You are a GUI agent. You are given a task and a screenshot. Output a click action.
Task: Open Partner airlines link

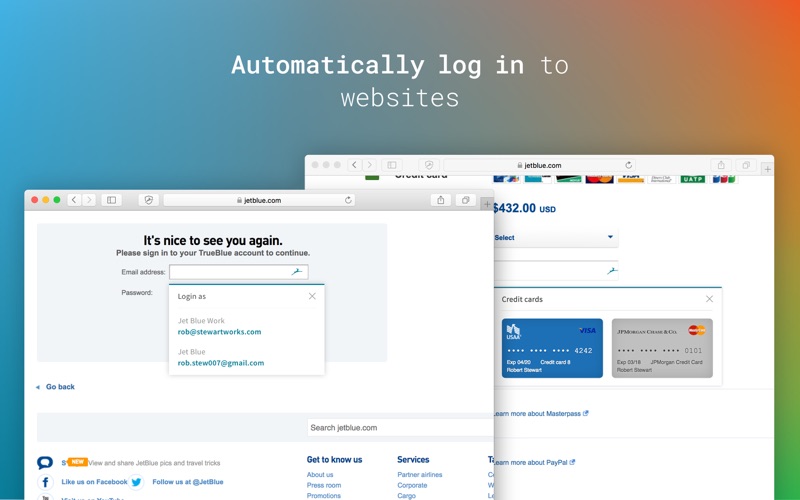(420, 474)
